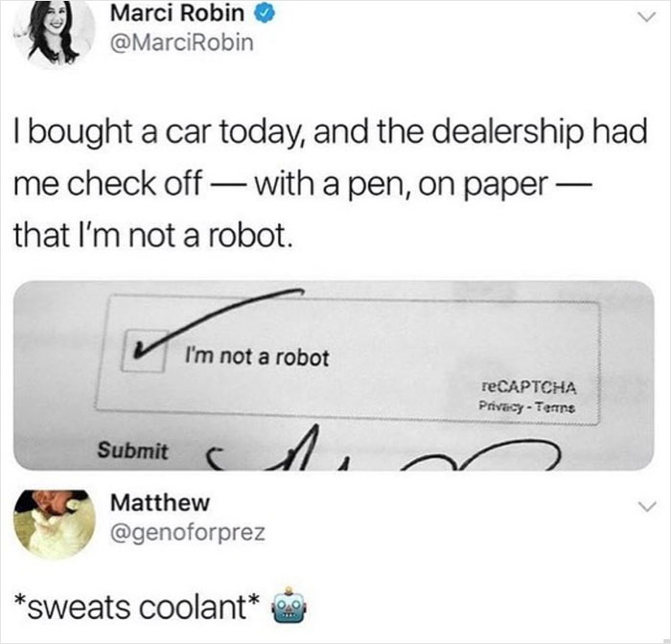Screen dimensions: 671x644
Task: Check the I'm not a robot box
Action: [x=144, y=351]
